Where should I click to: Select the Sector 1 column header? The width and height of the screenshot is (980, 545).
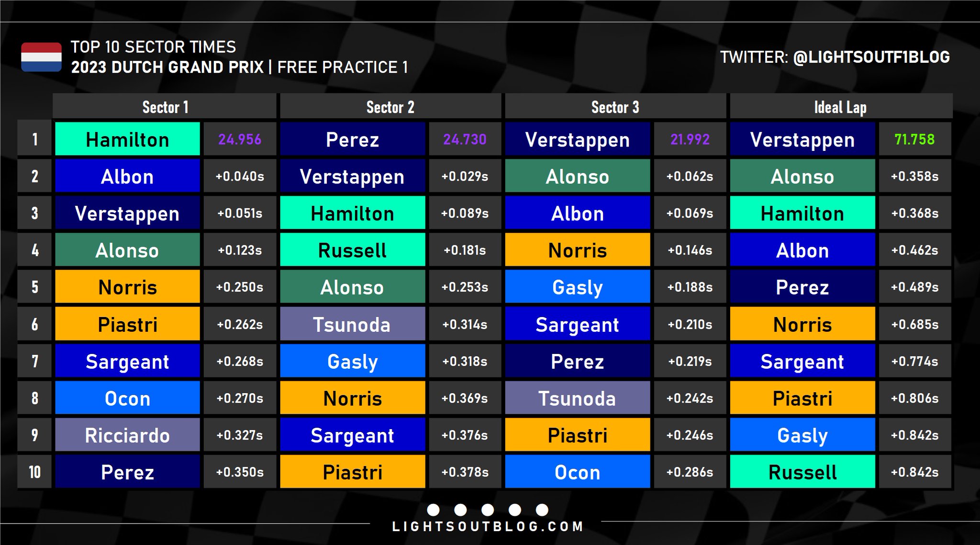pyautogui.click(x=165, y=107)
